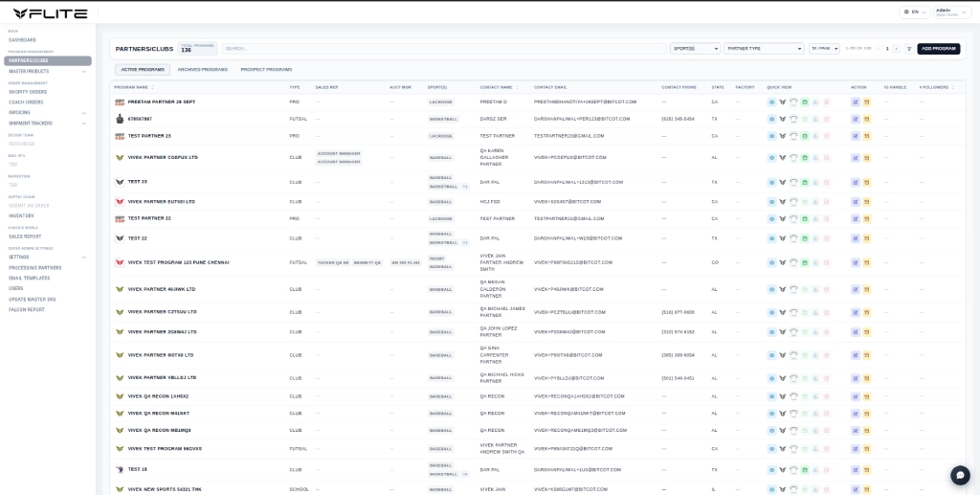
Task: Open the Partner Type dropdown
Action: (764, 49)
